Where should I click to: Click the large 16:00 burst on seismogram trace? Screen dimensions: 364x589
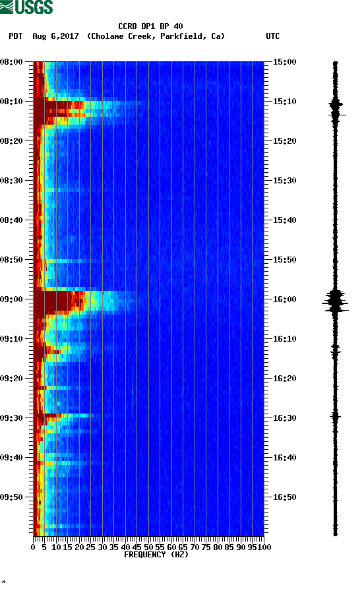336,301
